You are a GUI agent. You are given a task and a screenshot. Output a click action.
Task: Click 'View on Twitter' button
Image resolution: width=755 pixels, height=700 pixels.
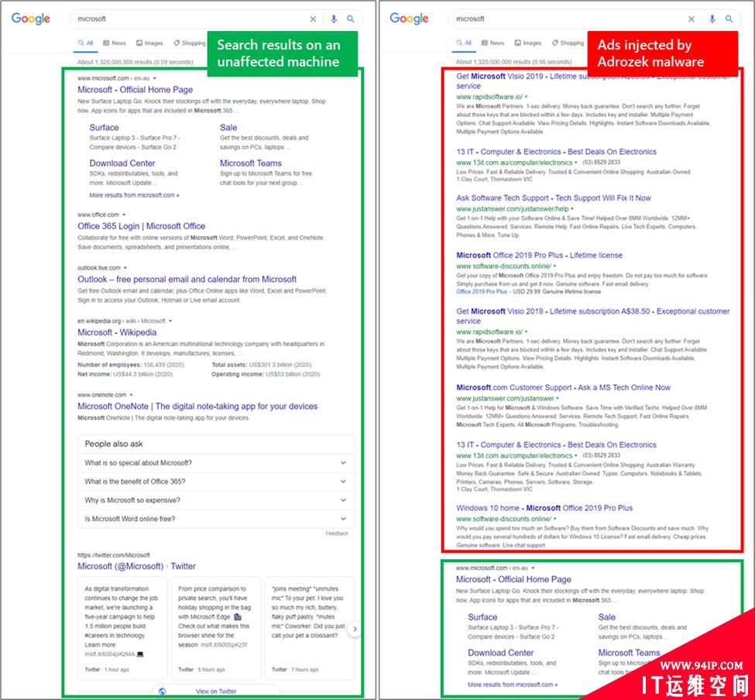(x=216, y=691)
